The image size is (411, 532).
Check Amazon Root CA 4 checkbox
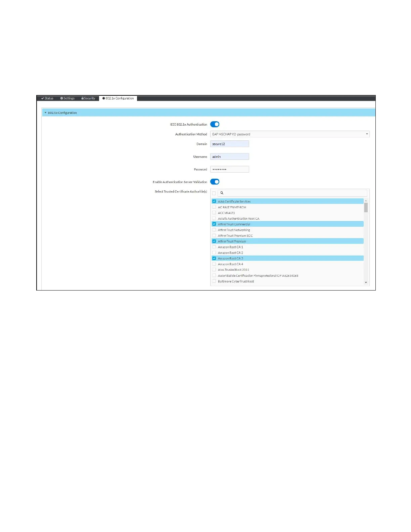pos(214,264)
